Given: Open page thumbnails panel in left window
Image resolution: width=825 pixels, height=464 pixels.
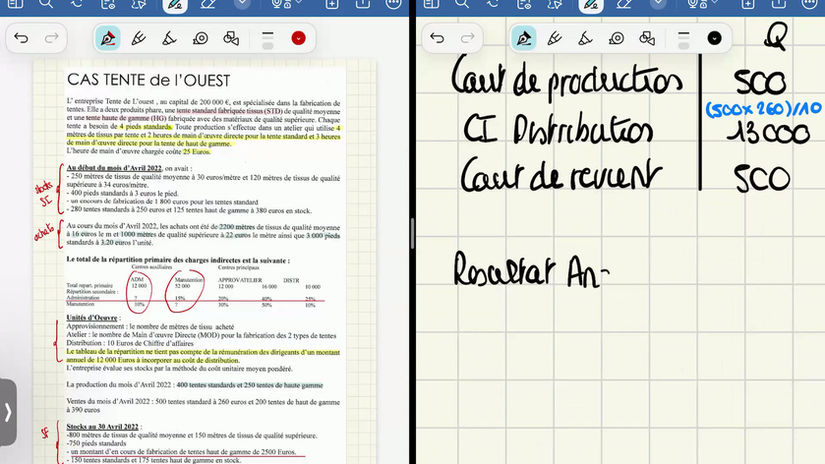Looking at the screenshot, I should pos(15,4).
